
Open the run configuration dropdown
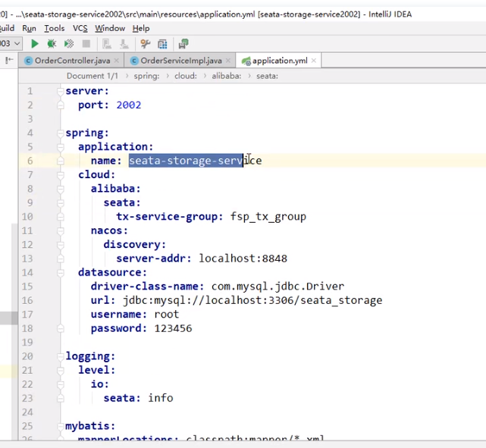11,43
